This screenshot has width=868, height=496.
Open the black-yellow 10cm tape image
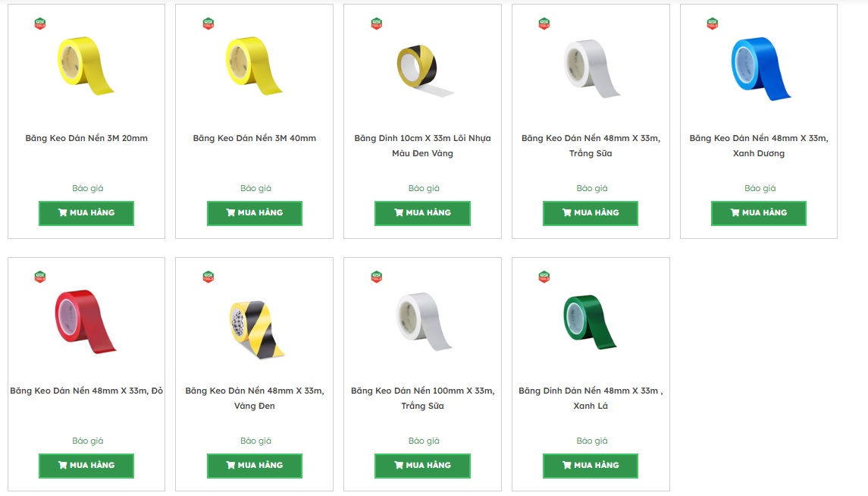coord(425,71)
